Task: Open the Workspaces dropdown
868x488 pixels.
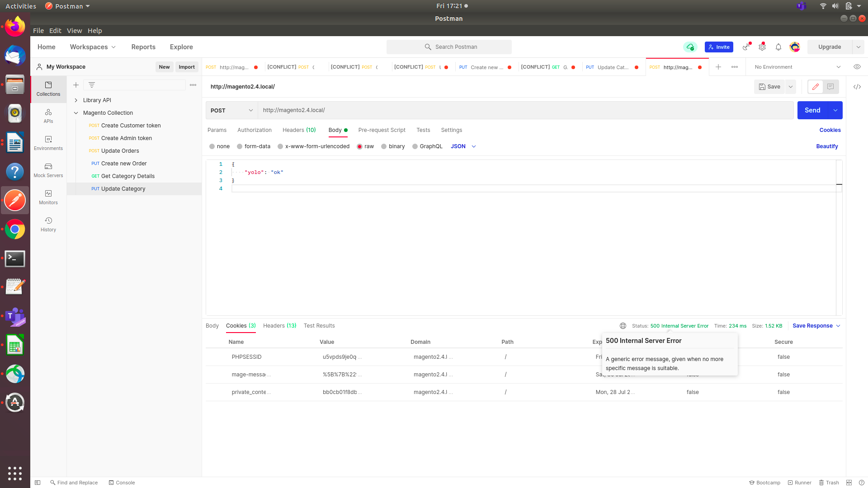Action: pos(93,47)
